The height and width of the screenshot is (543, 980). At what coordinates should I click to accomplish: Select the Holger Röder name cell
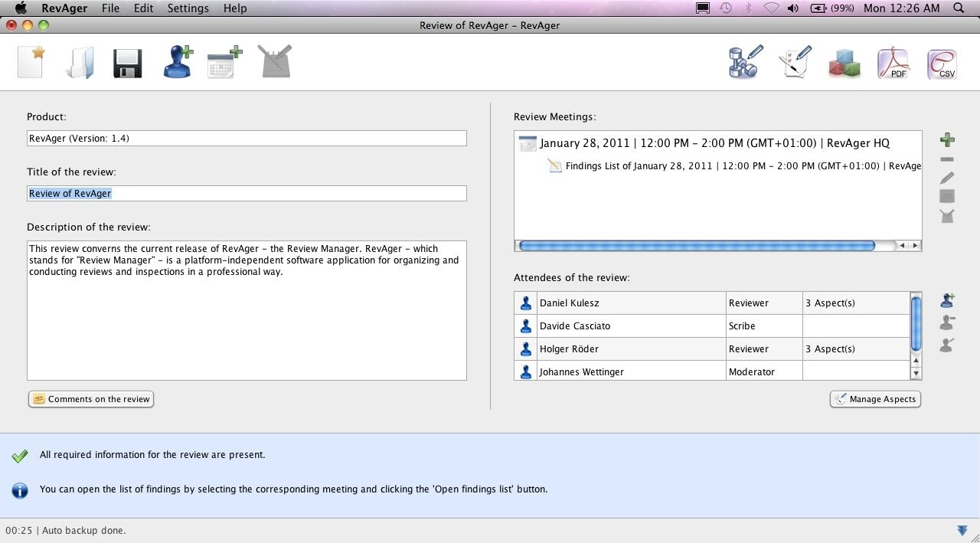click(x=631, y=349)
